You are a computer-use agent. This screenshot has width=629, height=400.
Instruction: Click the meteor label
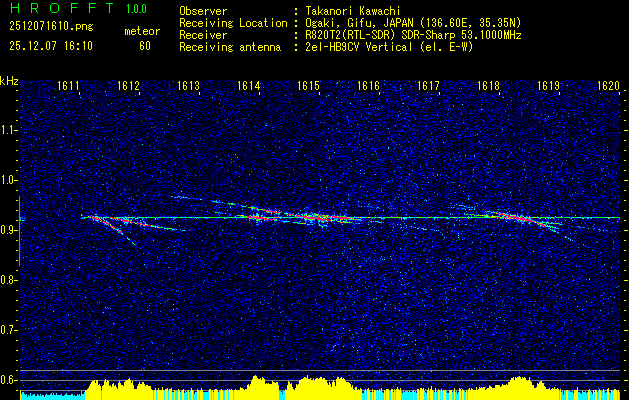point(142,31)
